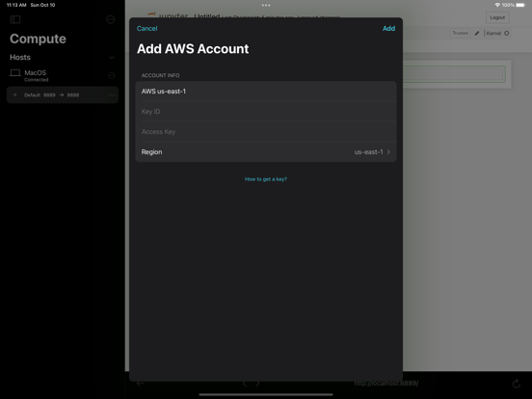Click the Logout button in Jupyter

[497, 17]
